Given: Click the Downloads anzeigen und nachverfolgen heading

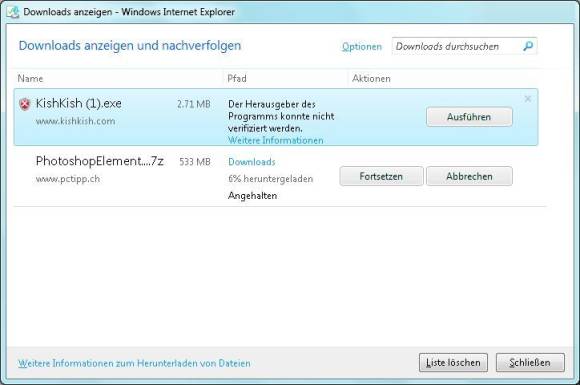Looking at the screenshot, I should 130,45.
